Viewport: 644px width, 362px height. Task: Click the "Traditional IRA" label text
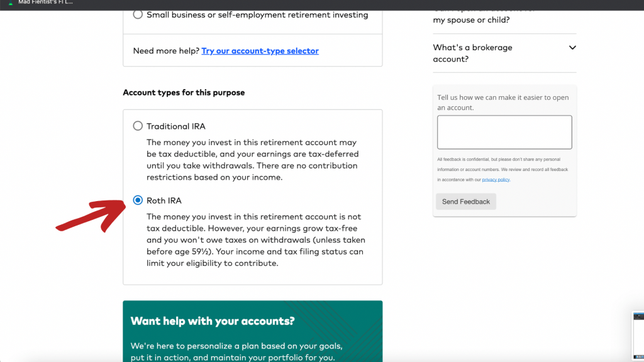pyautogui.click(x=175, y=126)
